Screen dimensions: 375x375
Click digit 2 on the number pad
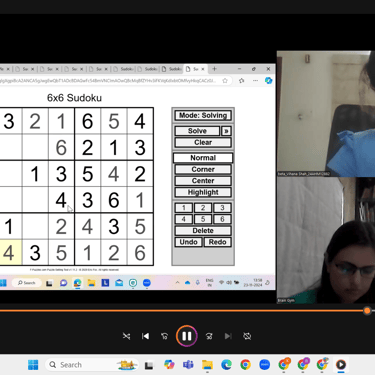[x=203, y=208]
